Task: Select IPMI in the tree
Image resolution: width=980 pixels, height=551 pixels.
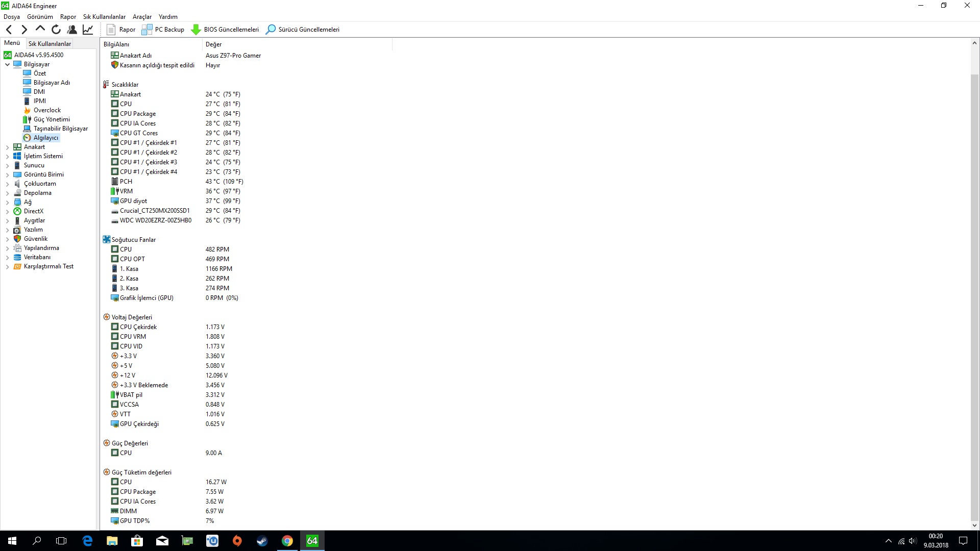Action: click(39, 101)
